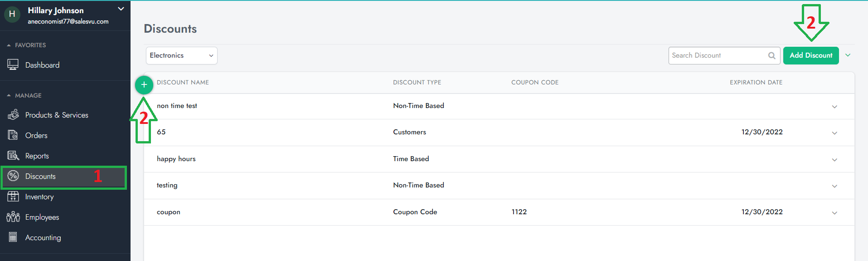Screen dimensions: 868x261
Task: Open the 'non time test' discount
Action: tap(177, 106)
